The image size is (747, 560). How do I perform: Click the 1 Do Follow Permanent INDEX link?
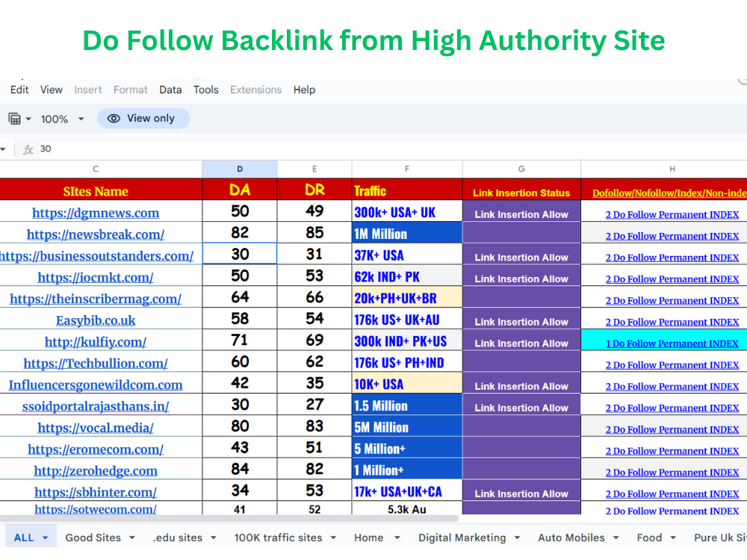[672, 343]
